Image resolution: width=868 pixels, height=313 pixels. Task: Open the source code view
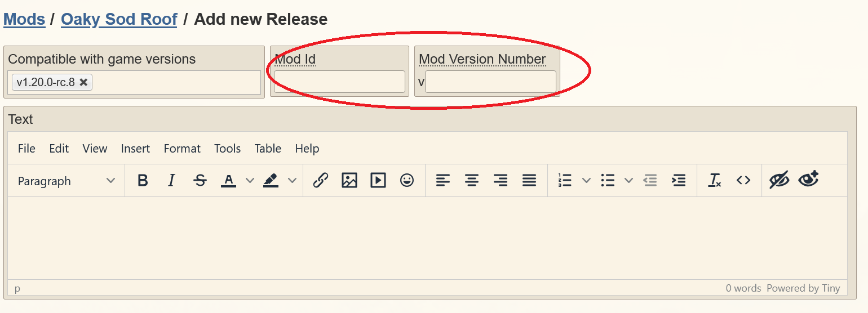pyautogui.click(x=743, y=181)
